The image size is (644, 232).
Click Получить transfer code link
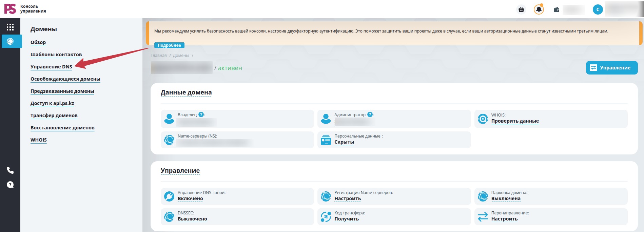coord(347,219)
